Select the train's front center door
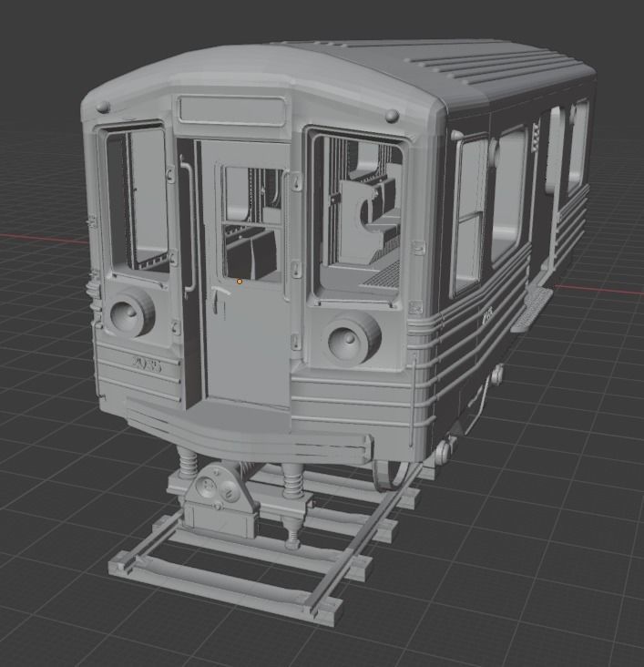Screen dimensions: 644x667 click(245, 274)
